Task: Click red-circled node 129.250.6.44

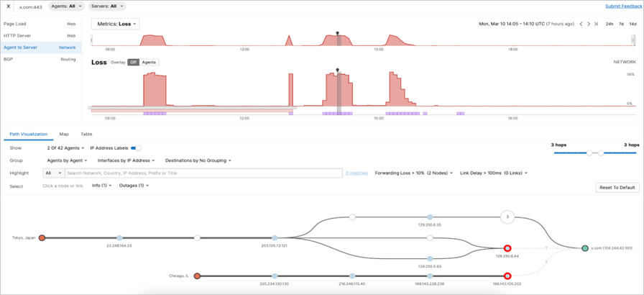Action: 507,248
